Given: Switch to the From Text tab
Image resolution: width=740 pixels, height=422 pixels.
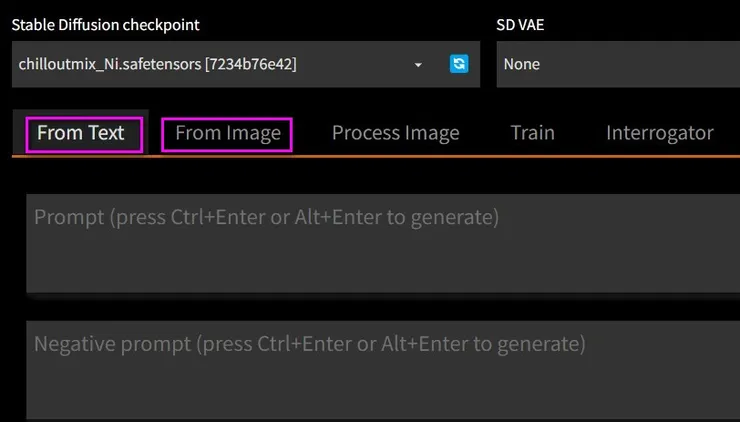Looking at the screenshot, I should click(x=81, y=133).
